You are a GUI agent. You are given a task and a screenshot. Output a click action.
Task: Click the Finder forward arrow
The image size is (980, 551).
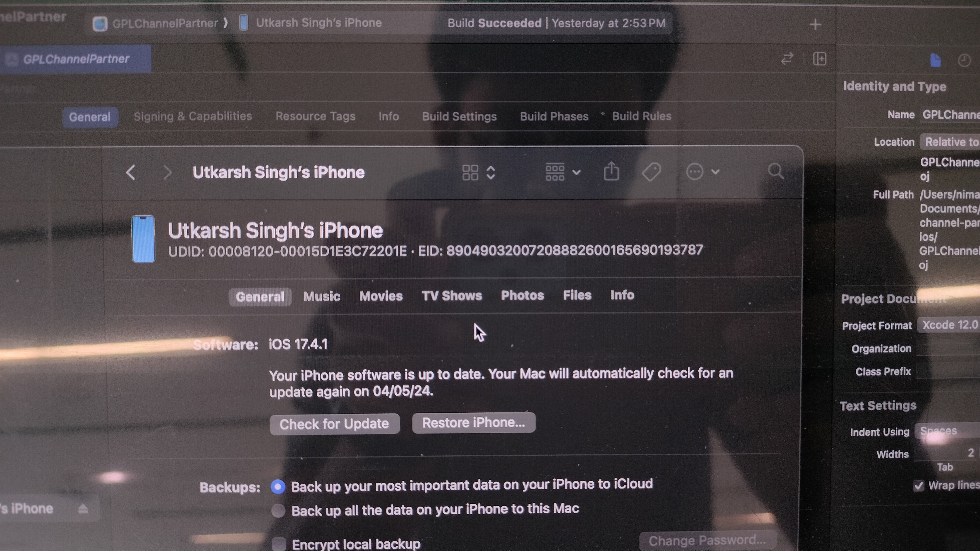[x=167, y=172]
